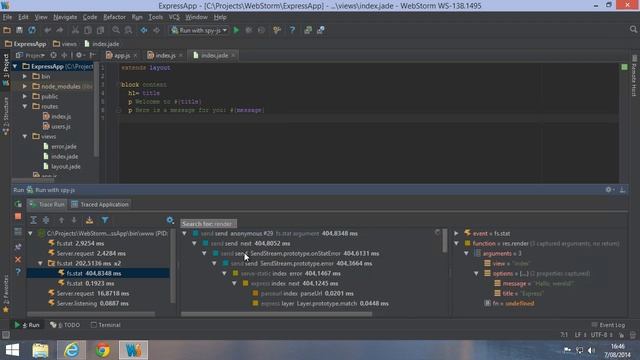Click the Find magnifier toolbar icon
The height and width of the screenshot is (360, 640).
click(116, 30)
